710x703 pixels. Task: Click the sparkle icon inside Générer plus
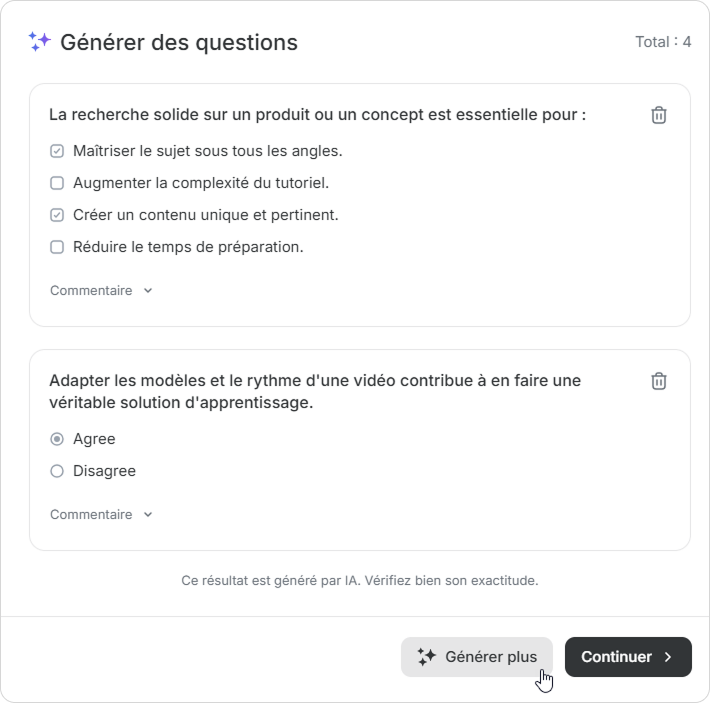427,657
